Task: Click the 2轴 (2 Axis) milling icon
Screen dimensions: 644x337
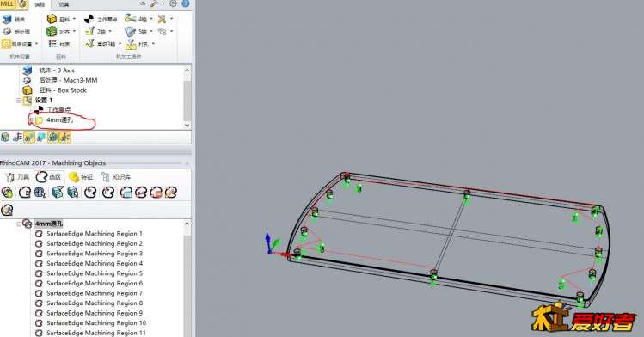Action: (x=90, y=31)
